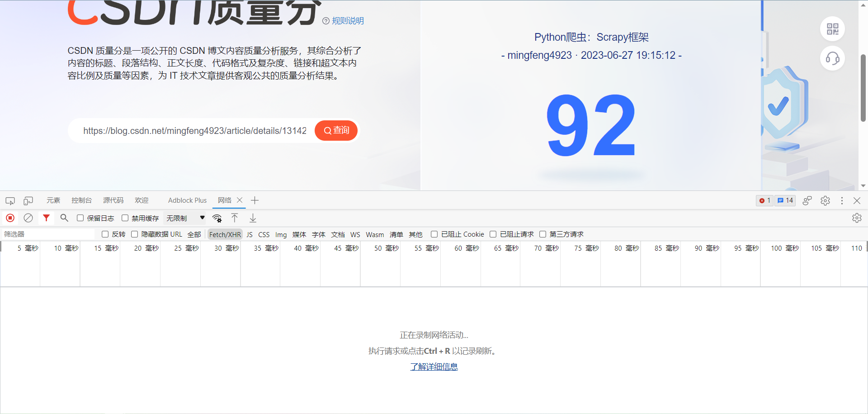Click the orange 查询 button

tap(336, 131)
